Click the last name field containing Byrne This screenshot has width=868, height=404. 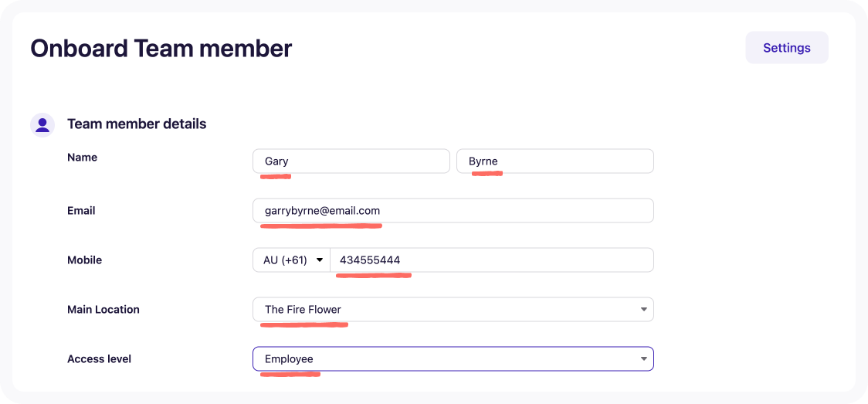tap(554, 161)
